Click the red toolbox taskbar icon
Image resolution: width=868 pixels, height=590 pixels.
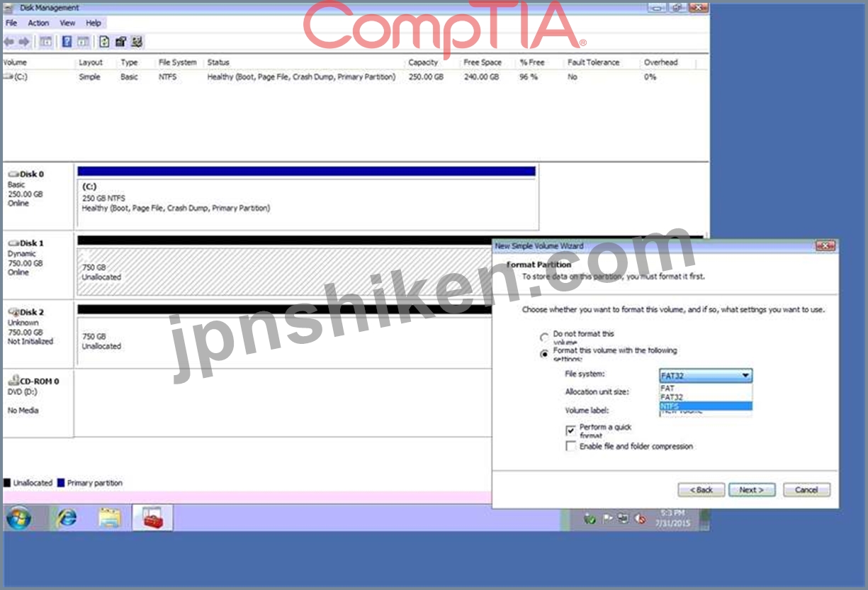152,518
